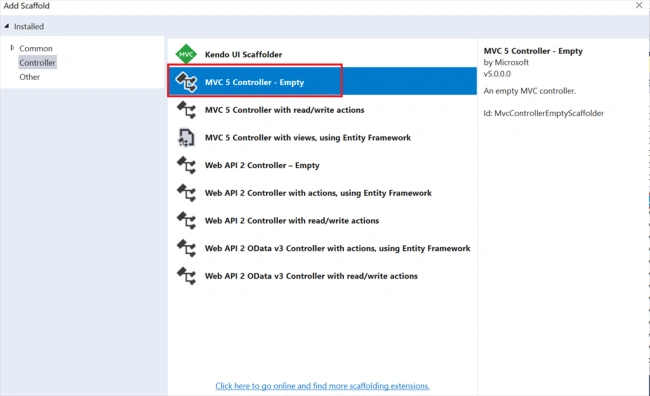The image size is (650, 396).
Task: Select the Common category
Action: (36, 49)
